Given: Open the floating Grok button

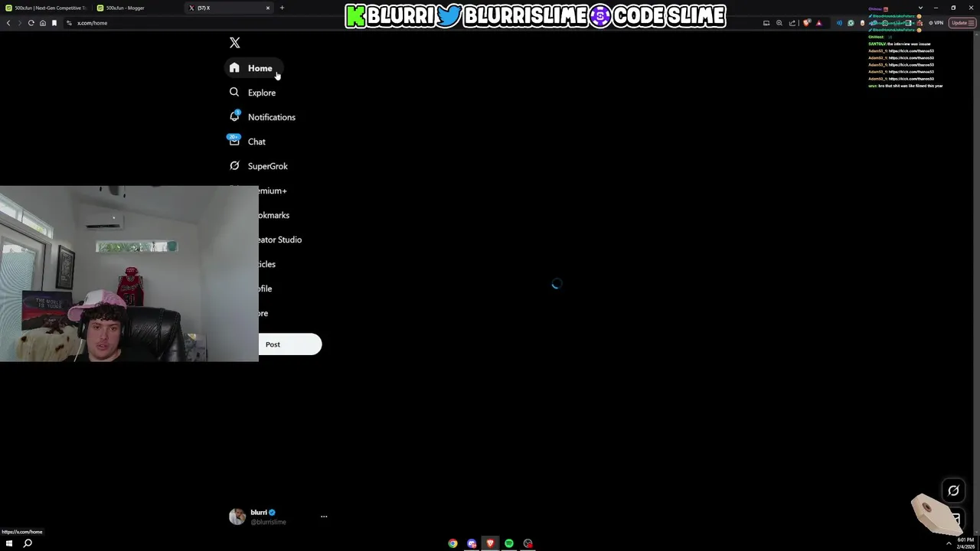Looking at the screenshot, I should [953, 491].
